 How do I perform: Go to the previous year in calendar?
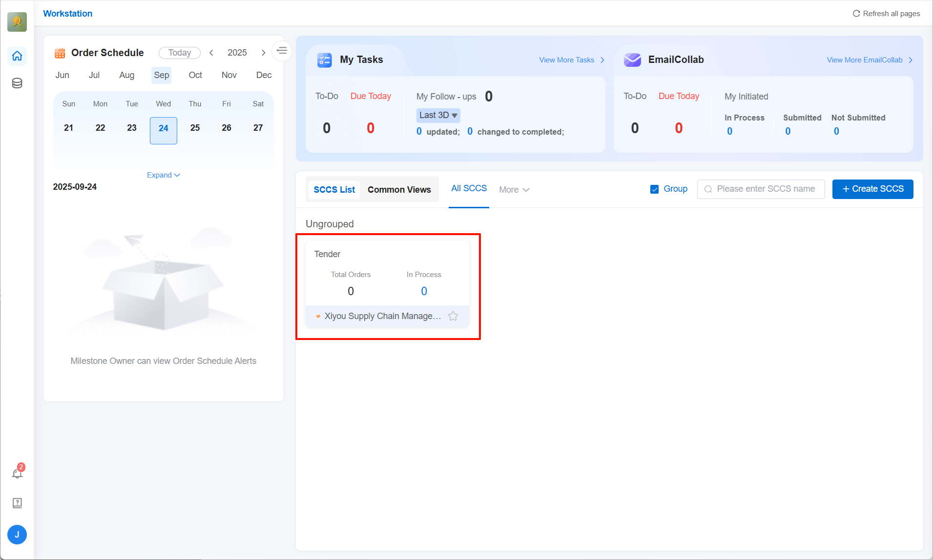coord(211,53)
